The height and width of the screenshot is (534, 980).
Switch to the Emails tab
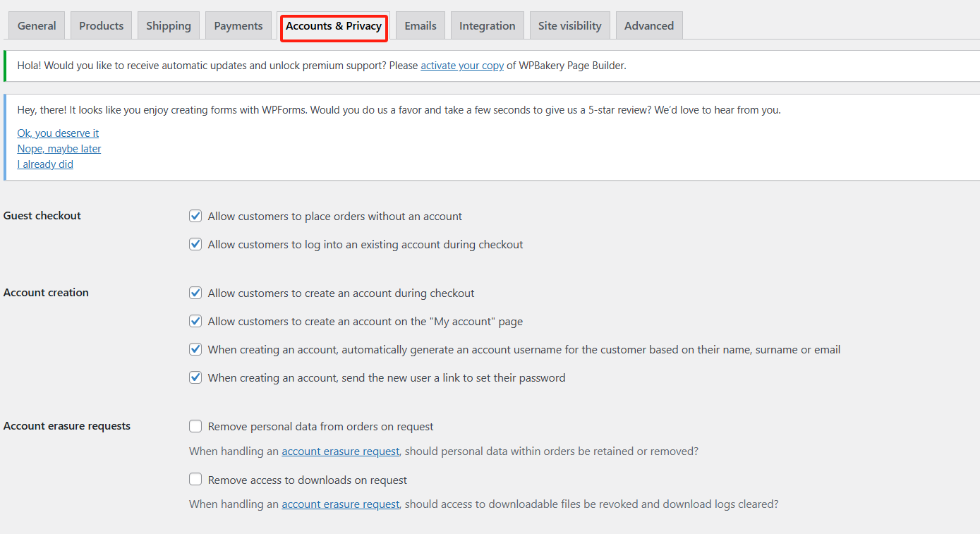420,25
